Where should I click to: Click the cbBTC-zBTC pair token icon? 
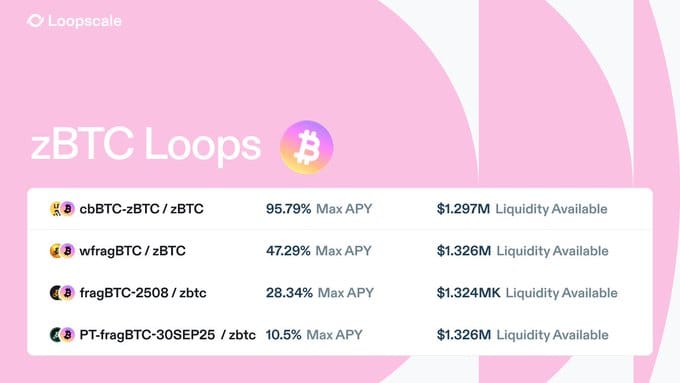[62, 209]
